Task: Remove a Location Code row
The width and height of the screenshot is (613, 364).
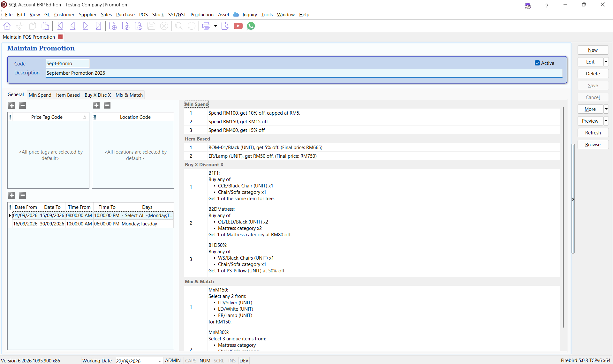Action: tap(107, 105)
